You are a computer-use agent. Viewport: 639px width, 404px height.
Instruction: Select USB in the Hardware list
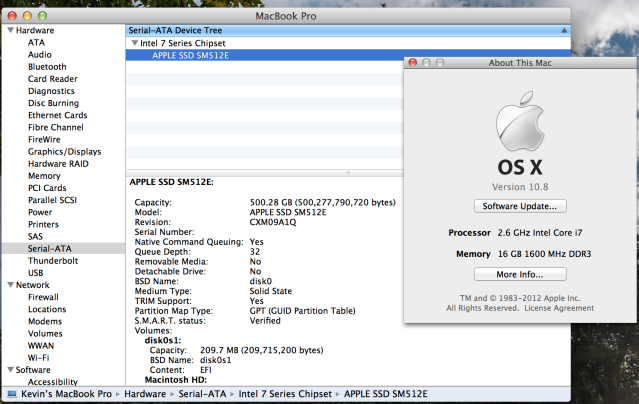coord(35,273)
